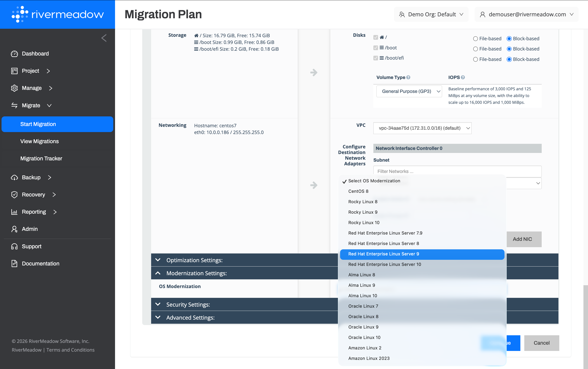
Task: Click the Project board icon
Action: [x=14, y=71]
